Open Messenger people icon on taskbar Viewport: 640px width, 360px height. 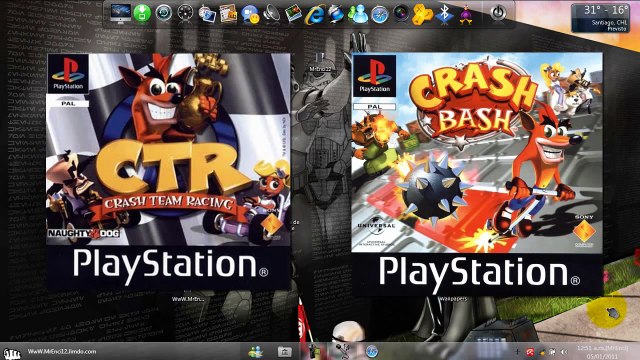tap(256, 351)
